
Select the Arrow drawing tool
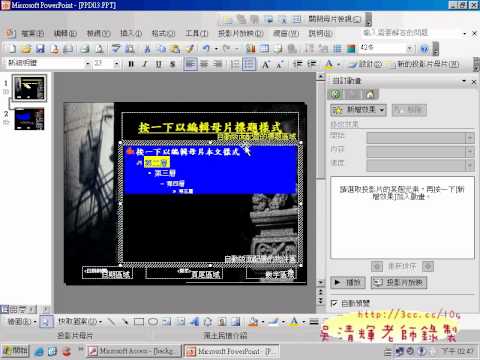125,322
